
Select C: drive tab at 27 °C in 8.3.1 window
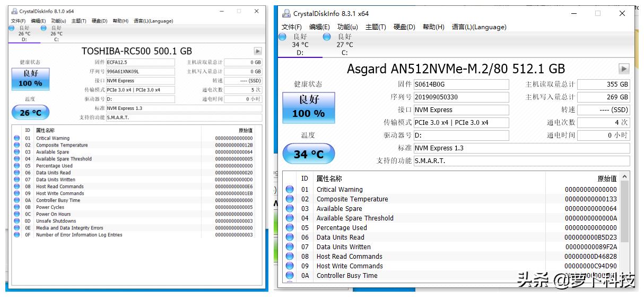pyautogui.click(x=344, y=45)
